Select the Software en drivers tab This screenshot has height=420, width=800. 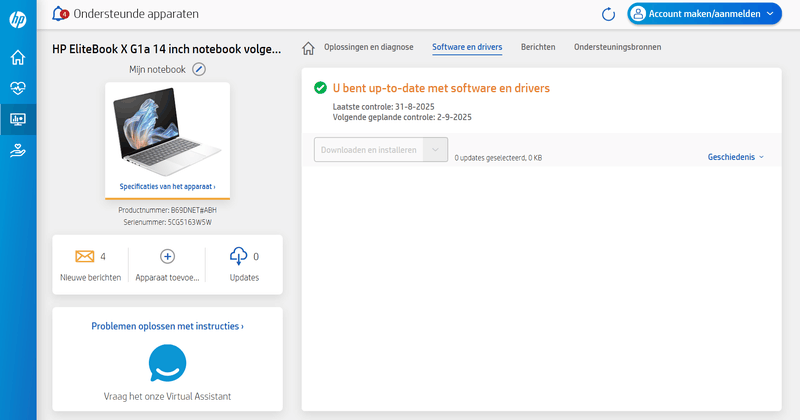tap(467, 47)
